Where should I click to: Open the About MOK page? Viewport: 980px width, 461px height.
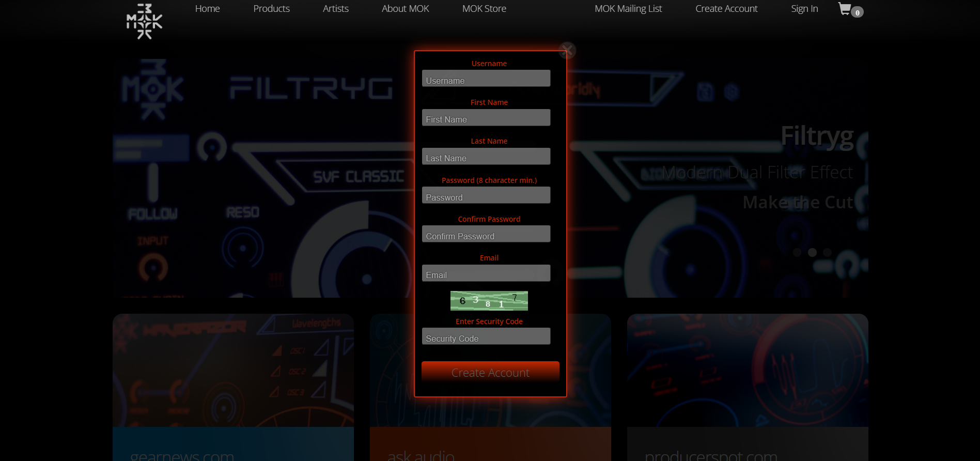pos(406,9)
